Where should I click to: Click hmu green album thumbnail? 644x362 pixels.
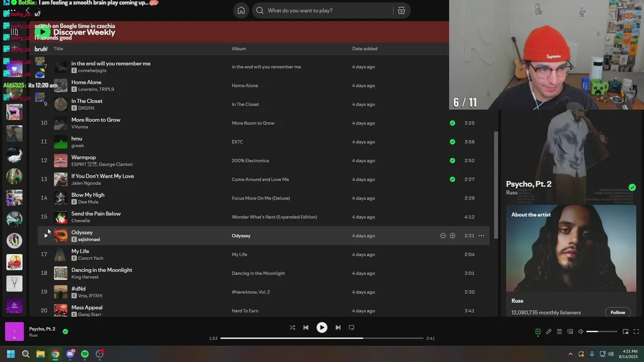click(x=60, y=142)
